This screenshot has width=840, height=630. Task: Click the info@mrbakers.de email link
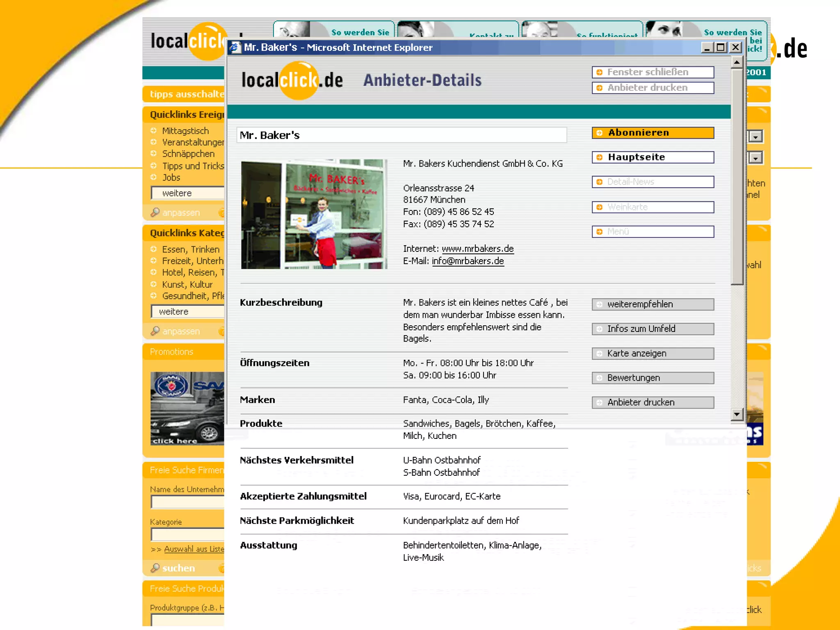pos(468,261)
